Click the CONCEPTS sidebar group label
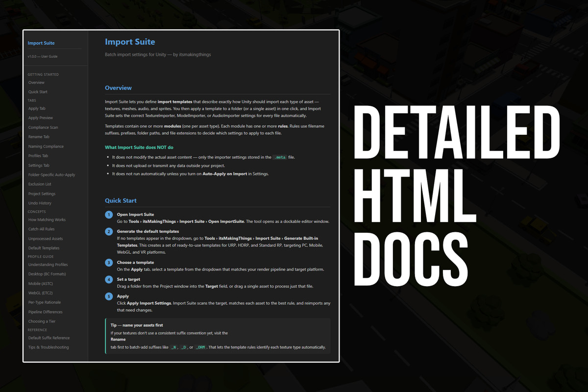 click(x=37, y=212)
